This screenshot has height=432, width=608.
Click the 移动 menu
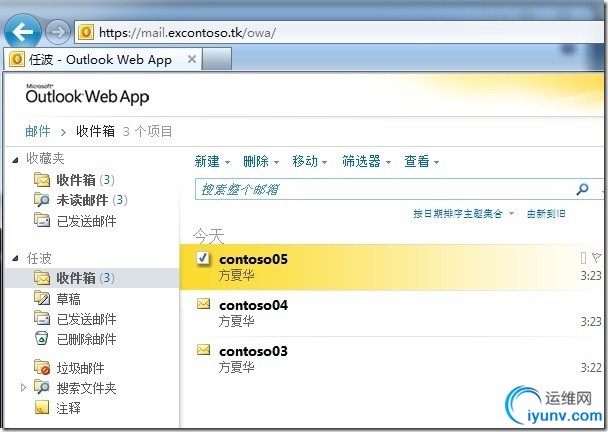point(305,161)
